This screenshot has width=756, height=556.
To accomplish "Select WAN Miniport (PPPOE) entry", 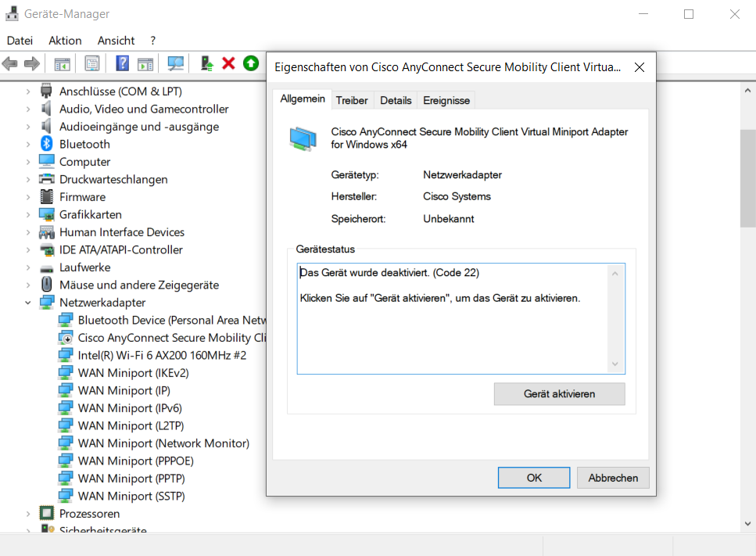I will [135, 461].
